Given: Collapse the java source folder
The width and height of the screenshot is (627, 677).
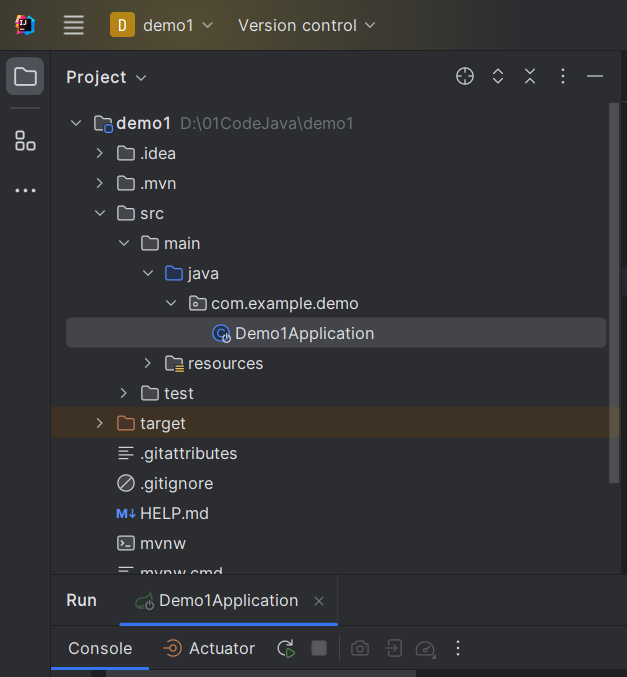Looking at the screenshot, I should 148,273.
